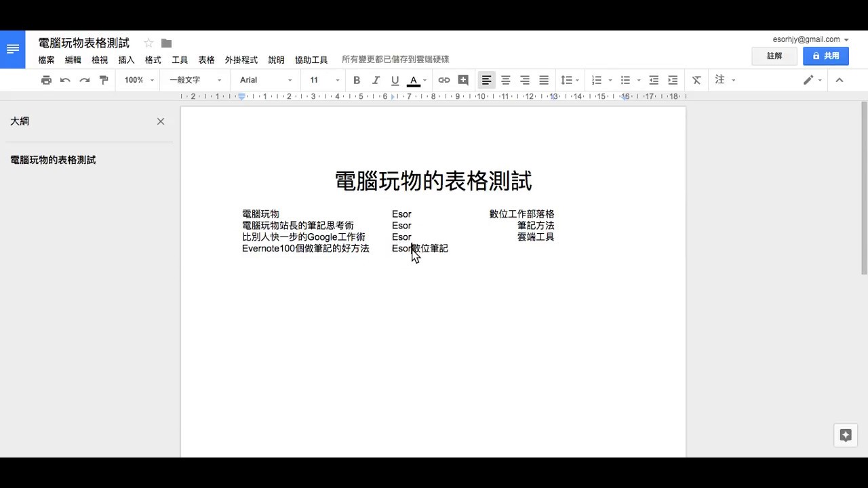Expand numbered list style arrow
The width and height of the screenshot is (868, 488).
610,80
